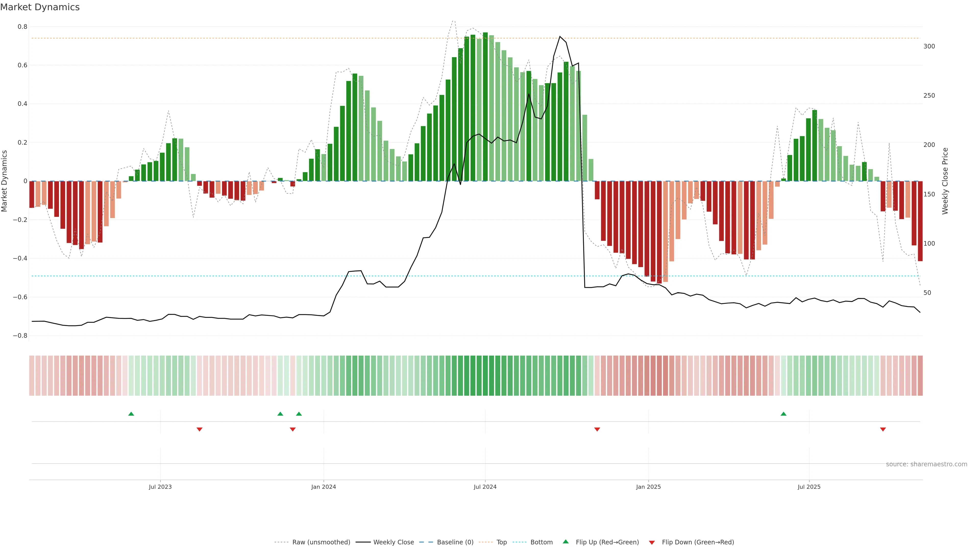Click the last red flip-down triangle marker
980x551 pixels.
click(883, 429)
